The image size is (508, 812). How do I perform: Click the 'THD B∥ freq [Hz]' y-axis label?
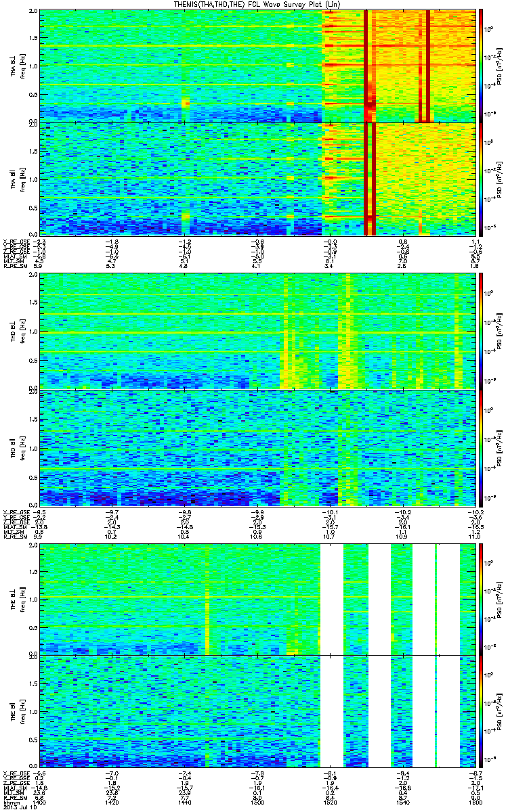(18, 447)
